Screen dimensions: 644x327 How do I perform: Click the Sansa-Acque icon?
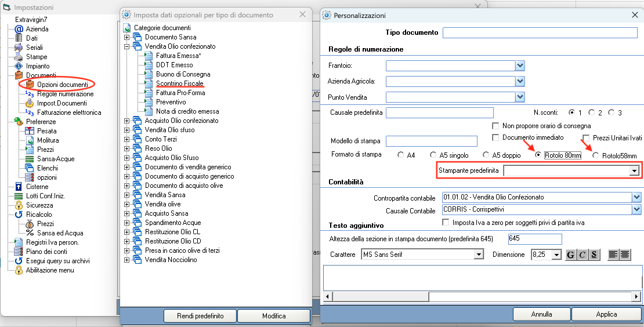tap(30, 159)
